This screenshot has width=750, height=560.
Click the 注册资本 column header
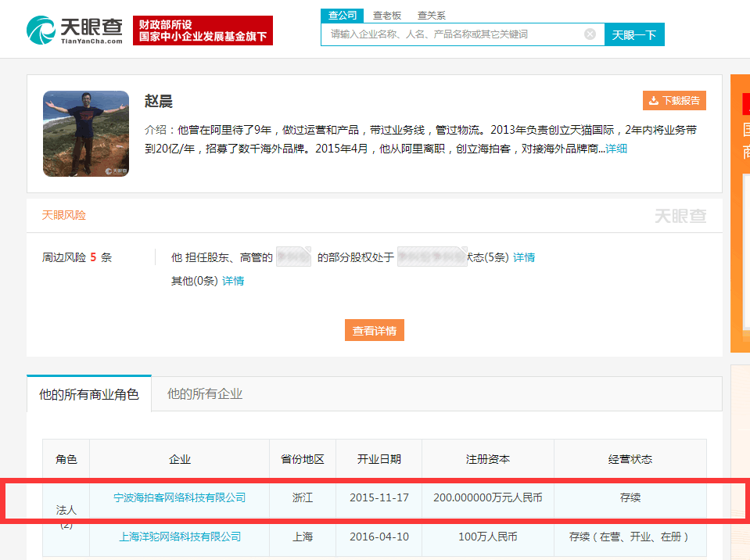coord(488,459)
